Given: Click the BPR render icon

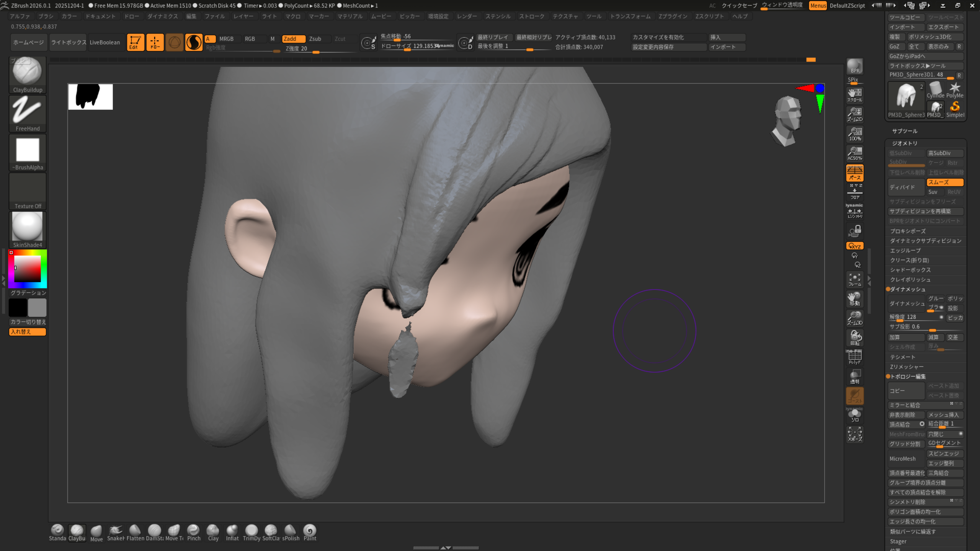Looking at the screenshot, I should (854, 66).
